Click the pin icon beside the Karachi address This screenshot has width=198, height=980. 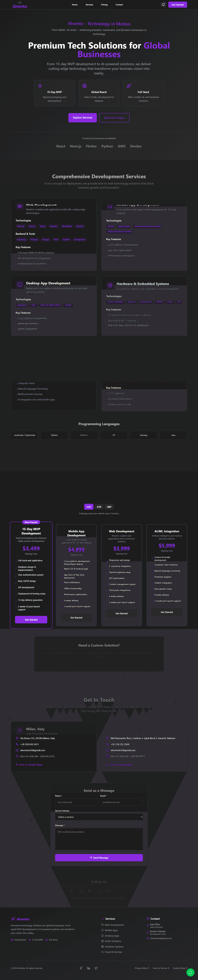[108, 738]
